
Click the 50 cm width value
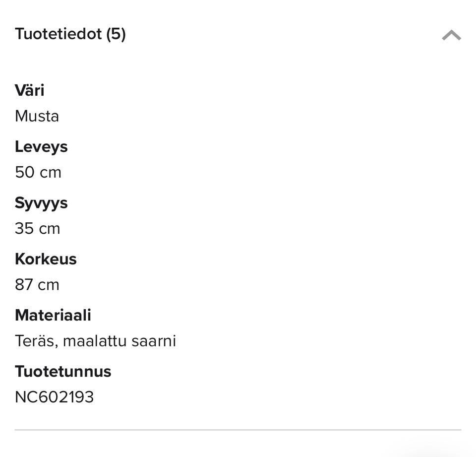[x=38, y=172]
